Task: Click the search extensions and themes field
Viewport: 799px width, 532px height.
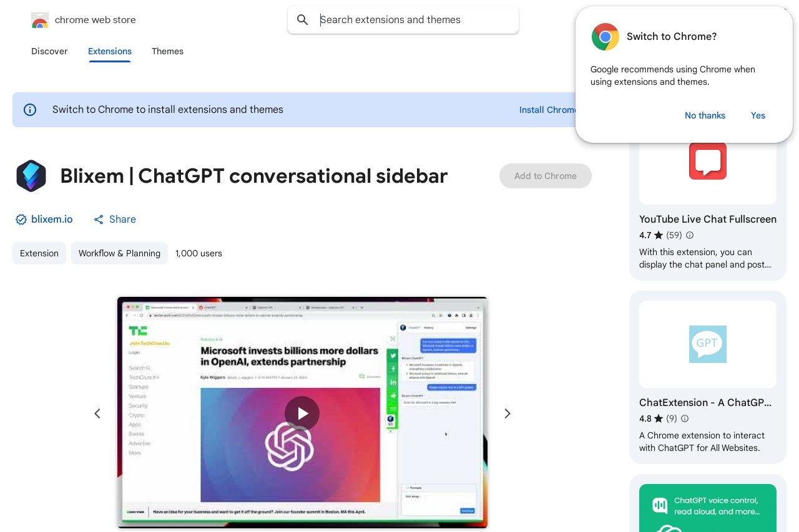Action: (403, 20)
